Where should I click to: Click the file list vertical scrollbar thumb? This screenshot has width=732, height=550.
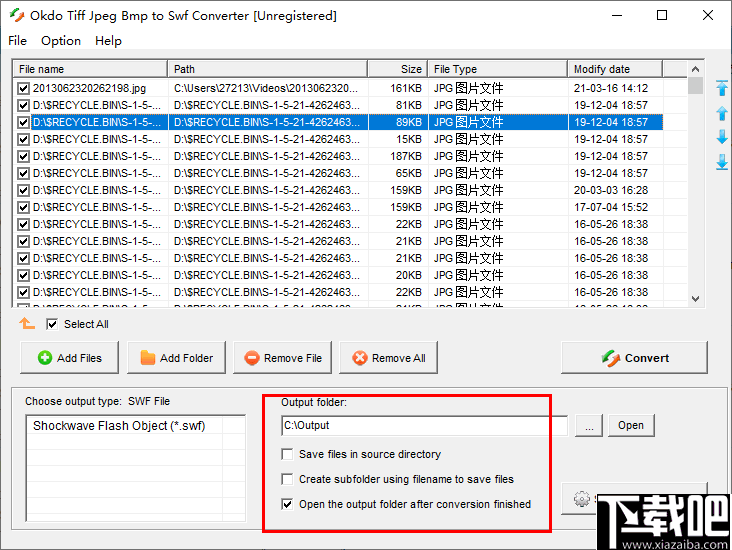(x=695, y=86)
